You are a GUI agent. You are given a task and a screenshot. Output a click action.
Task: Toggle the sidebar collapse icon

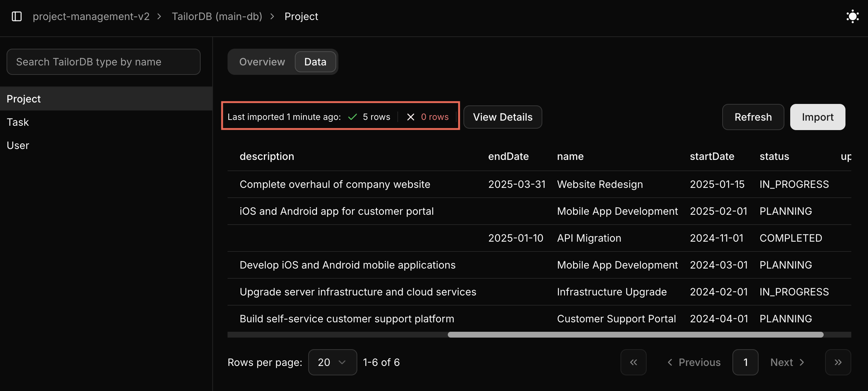[x=16, y=16]
